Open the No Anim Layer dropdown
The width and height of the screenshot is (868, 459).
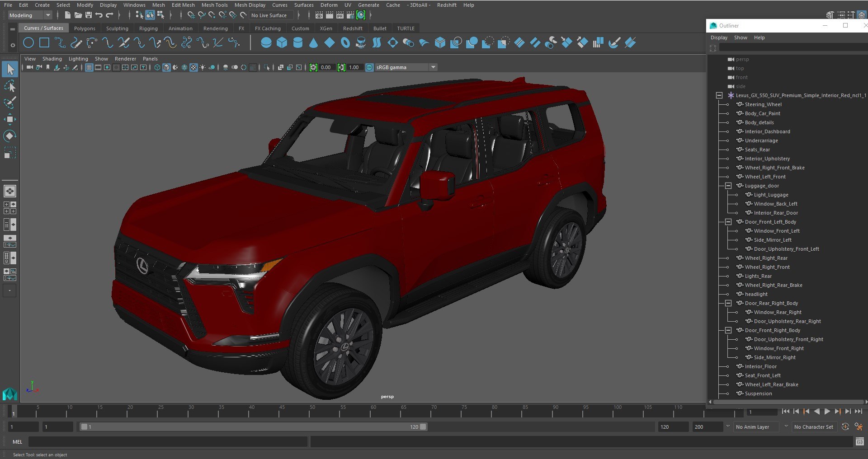[x=757, y=427]
